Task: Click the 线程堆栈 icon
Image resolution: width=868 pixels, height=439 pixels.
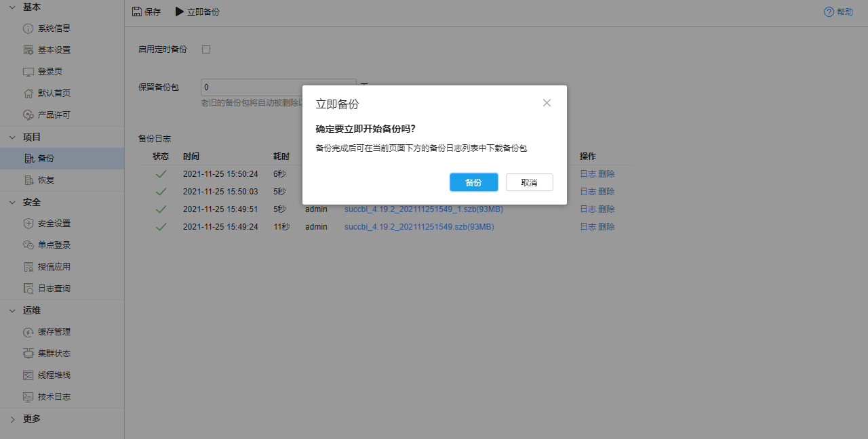Action: 28,375
